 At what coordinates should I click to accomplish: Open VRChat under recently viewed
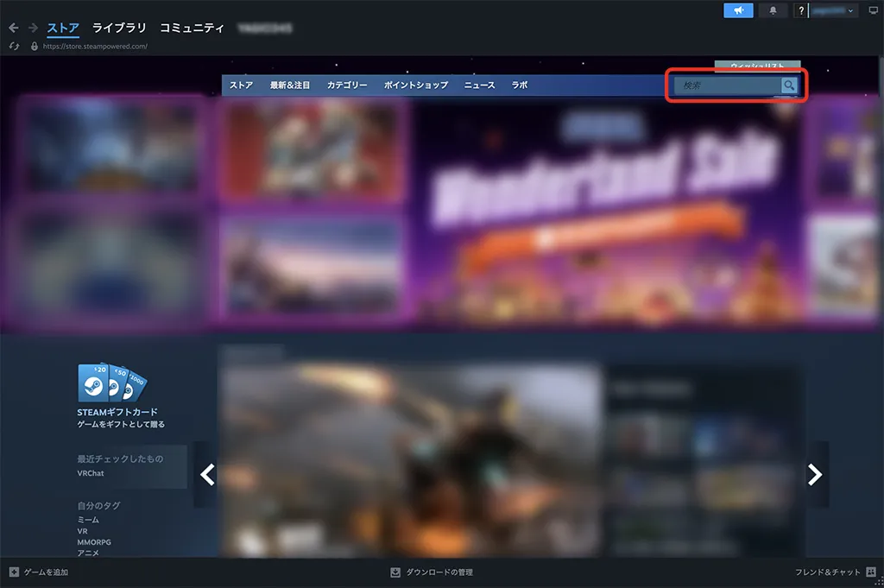click(91, 473)
